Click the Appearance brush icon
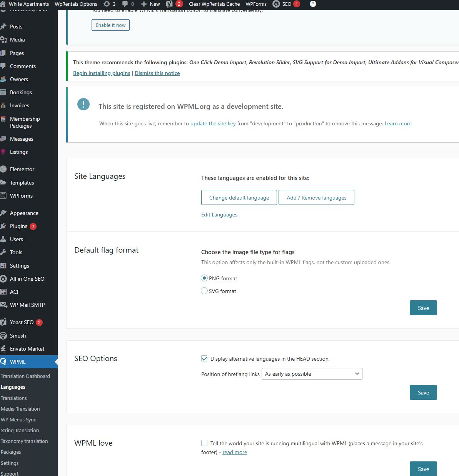The image size is (459, 476). click(x=3, y=213)
